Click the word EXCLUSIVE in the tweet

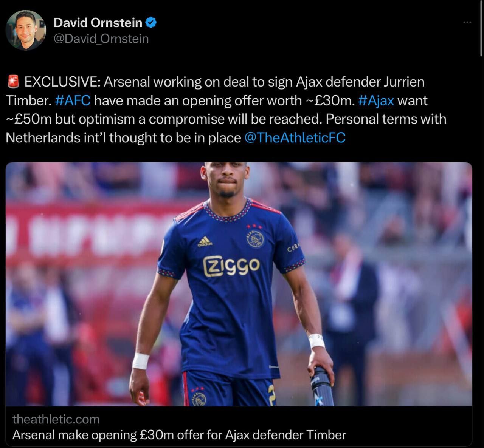coord(62,82)
